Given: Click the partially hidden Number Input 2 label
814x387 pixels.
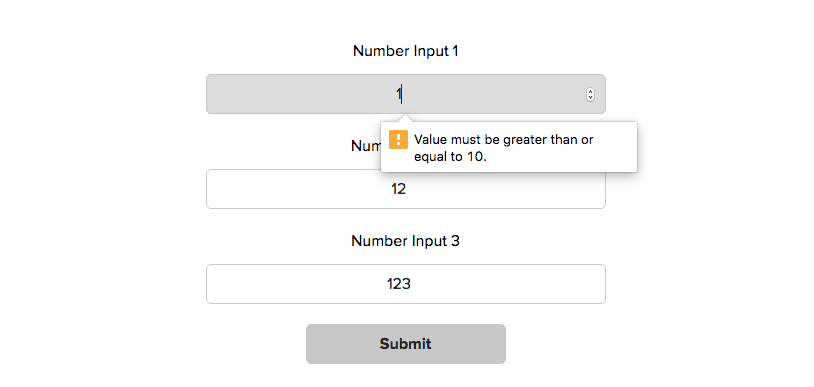Looking at the screenshot, I should click(367, 146).
